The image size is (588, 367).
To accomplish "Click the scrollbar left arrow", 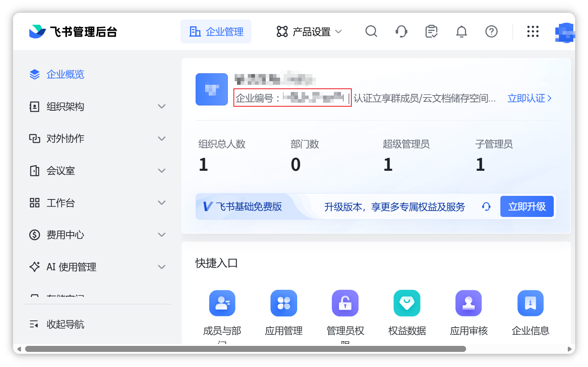I will click(x=19, y=349).
